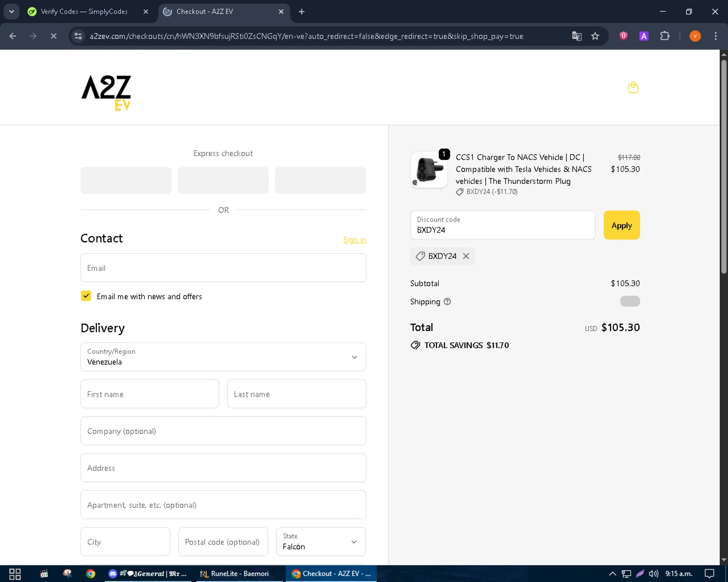Click the taskbar clock showing 9:15 a.m.

(x=678, y=574)
